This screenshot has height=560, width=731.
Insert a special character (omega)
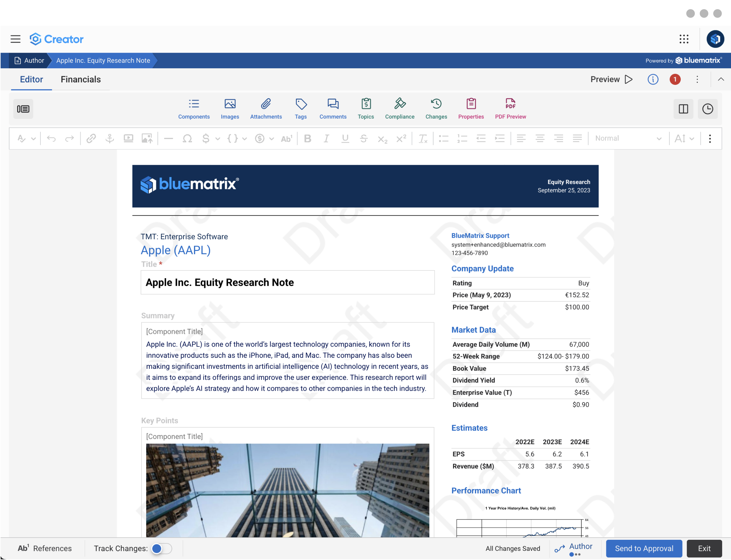pos(187,138)
